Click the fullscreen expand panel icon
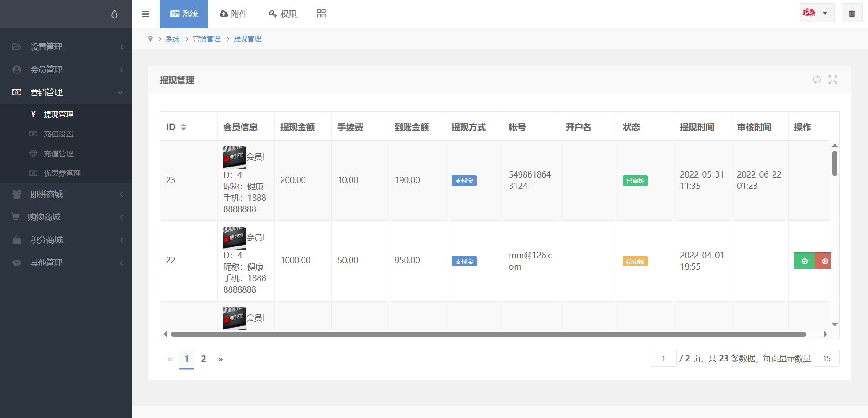Screen dimensions: 868x418 [x=833, y=80]
